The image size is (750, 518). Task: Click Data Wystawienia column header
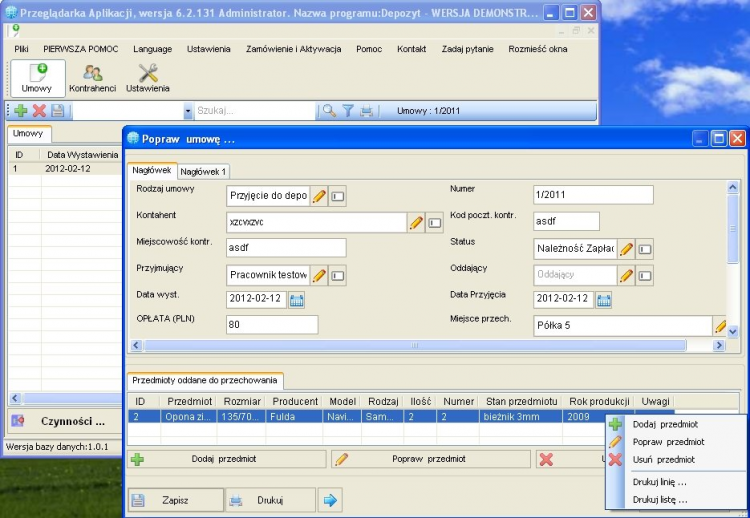(82, 155)
